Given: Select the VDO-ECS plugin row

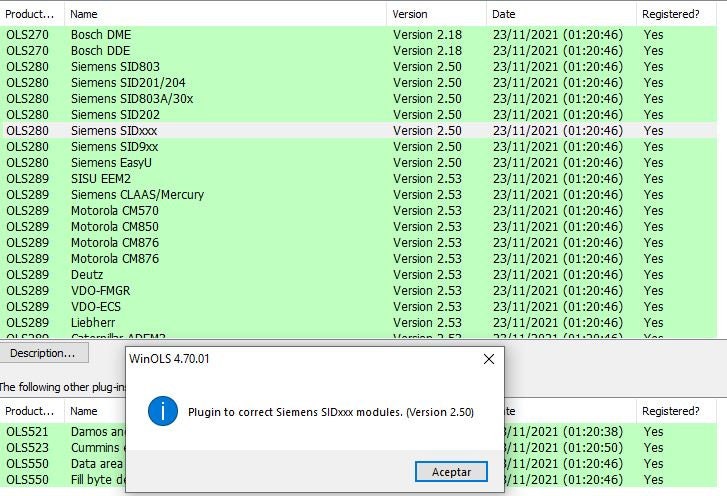Looking at the screenshot, I should (x=358, y=306).
